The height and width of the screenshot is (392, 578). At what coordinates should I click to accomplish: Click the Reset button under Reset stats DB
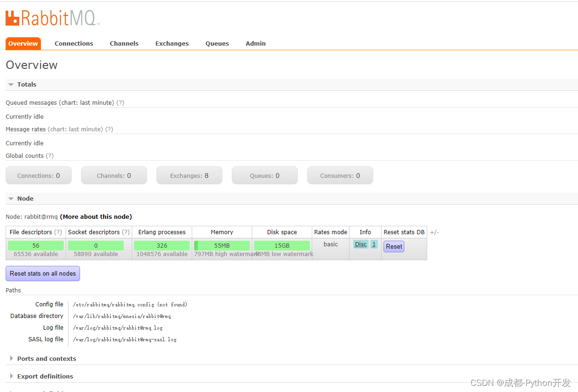click(x=394, y=246)
